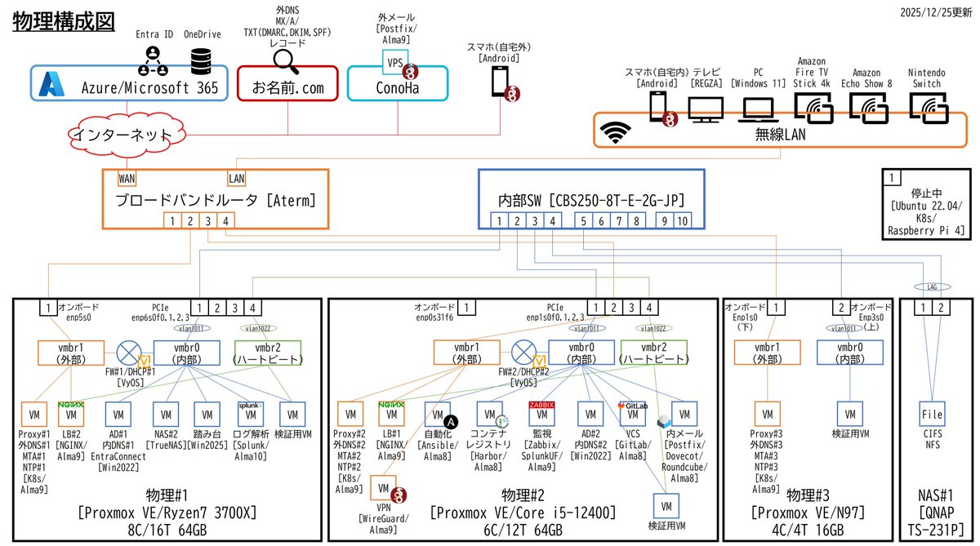The width and height of the screenshot is (980, 546).
Task: Select port 2 on the Aterm router
Action: pyautogui.click(x=189, y=220)
